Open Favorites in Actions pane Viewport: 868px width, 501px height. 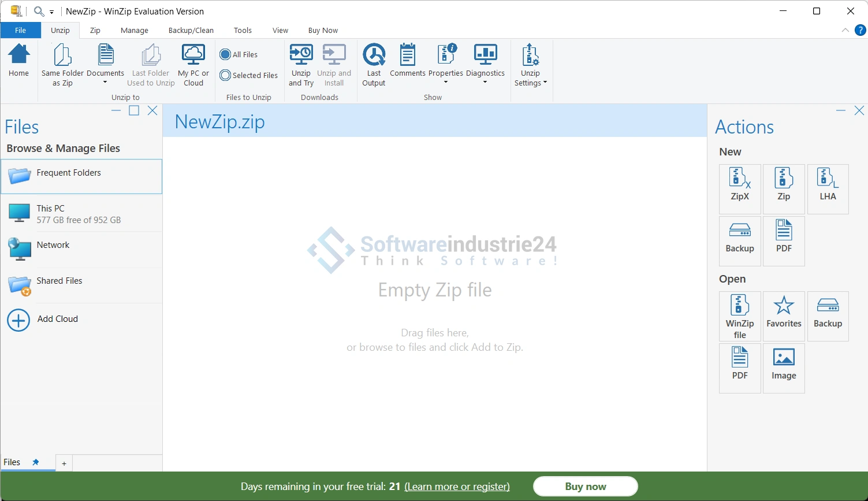click(784, 311)
